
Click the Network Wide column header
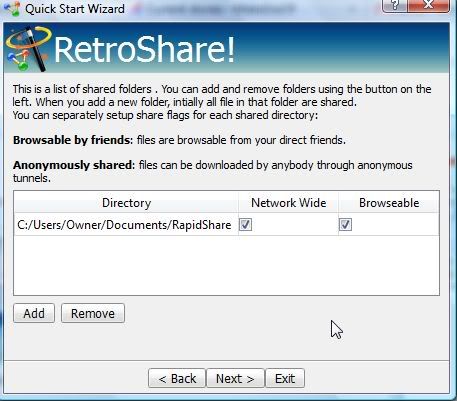coord(289,203)
